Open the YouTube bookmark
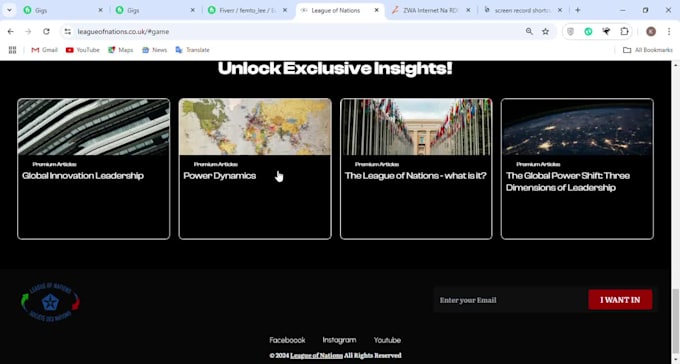 pyautogui.click(x=82, y=50)
